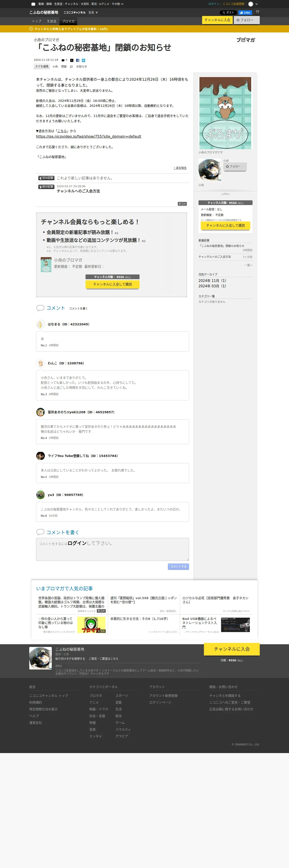Click the 閉鎖 tag

click(x=64, y=67)
